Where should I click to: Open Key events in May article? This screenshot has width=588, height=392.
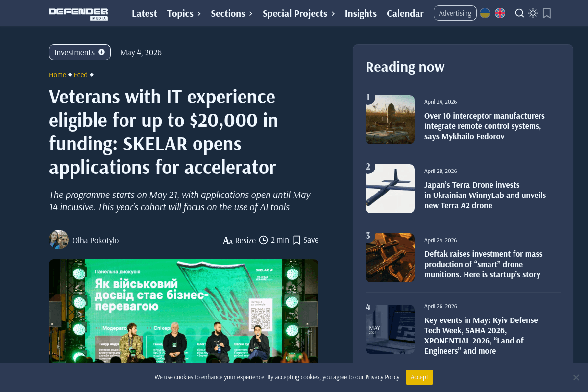[x=481, y=336]
